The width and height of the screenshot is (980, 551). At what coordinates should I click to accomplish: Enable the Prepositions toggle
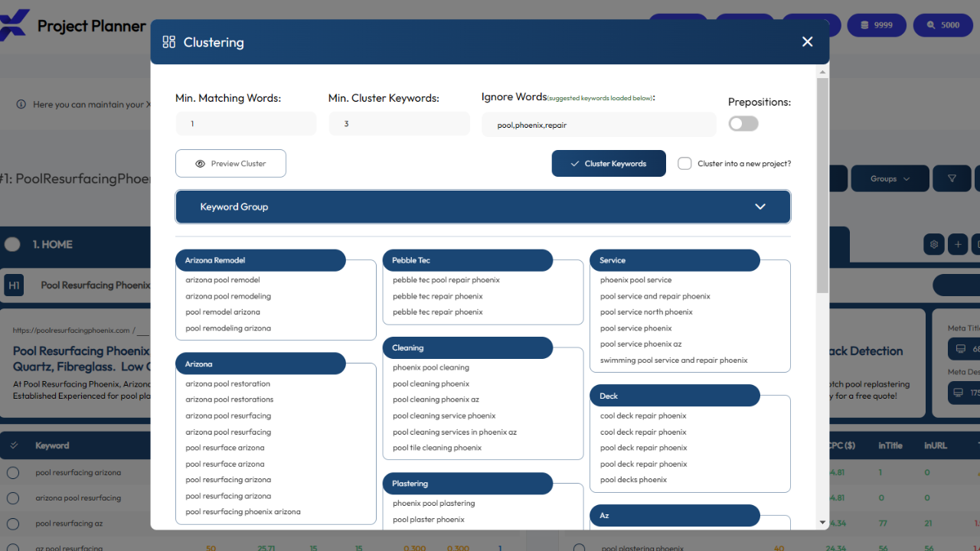tap(743, 122)
